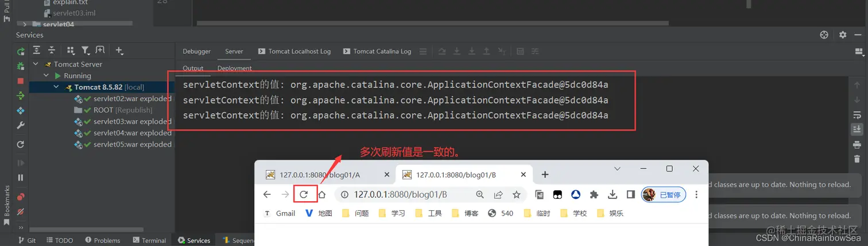This screenshot has height=246, width=868.
Task: Close the blog01/A Chrome tab
Action: tap(386, 175)
